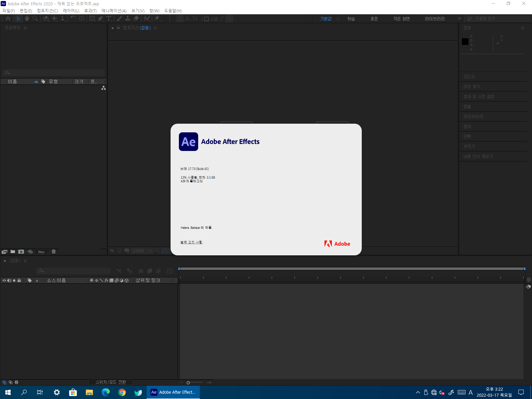
Task: Click the timeline layer search field
Action: [x=73, y=271]
